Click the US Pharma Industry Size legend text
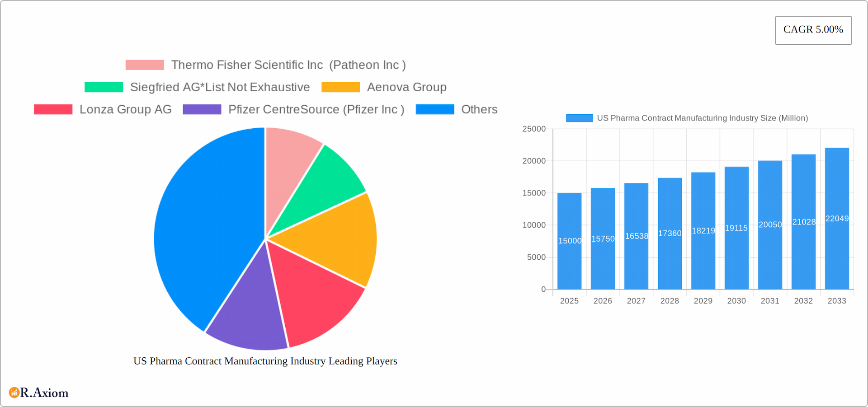This screenshot has width=868, height=407. point(702,118)
